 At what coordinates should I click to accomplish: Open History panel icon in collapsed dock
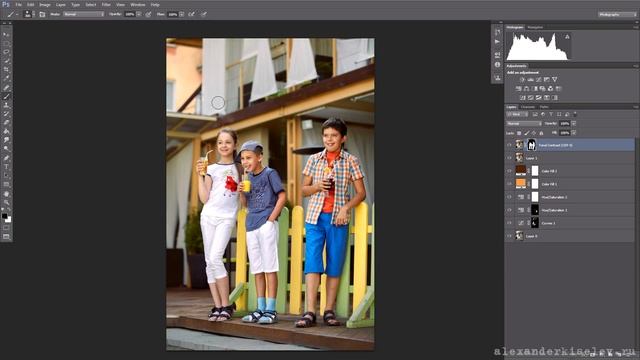coord(498,32)
